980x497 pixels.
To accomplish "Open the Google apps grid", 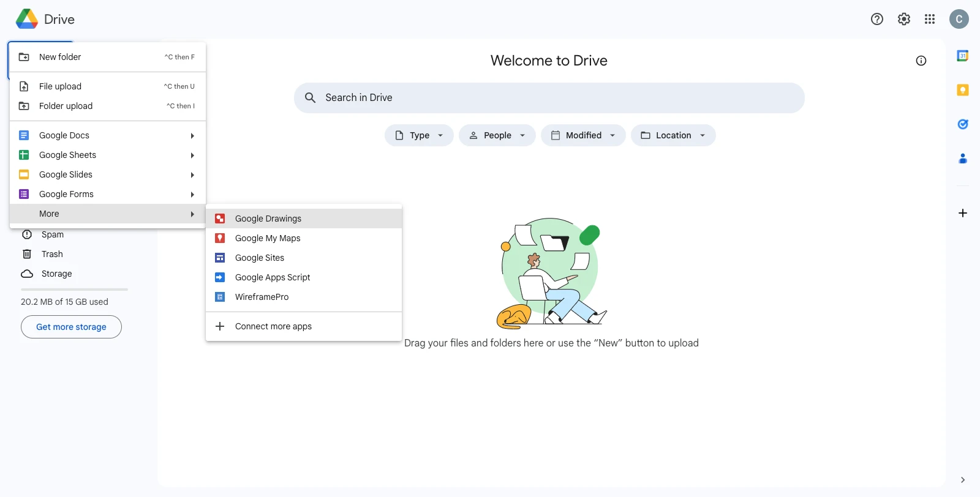I will [x=930, y=19].
